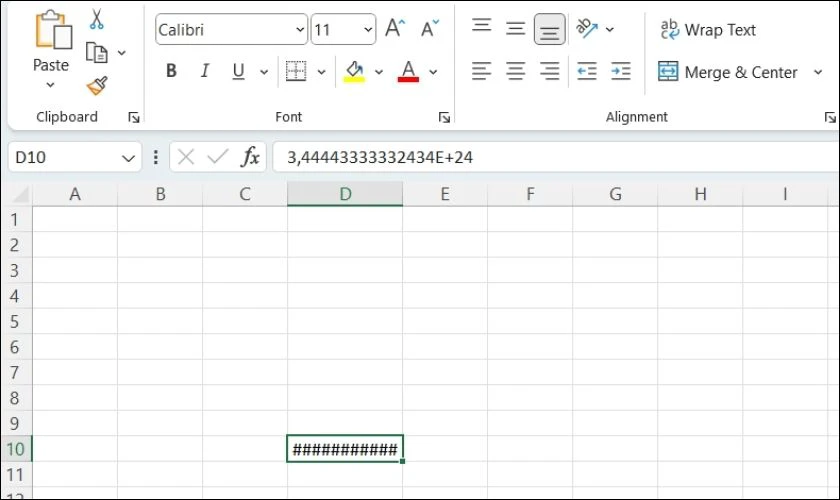Open Name Box dropdown for D10
Viewport: 840px width, 500px height.
pos(128,158)
